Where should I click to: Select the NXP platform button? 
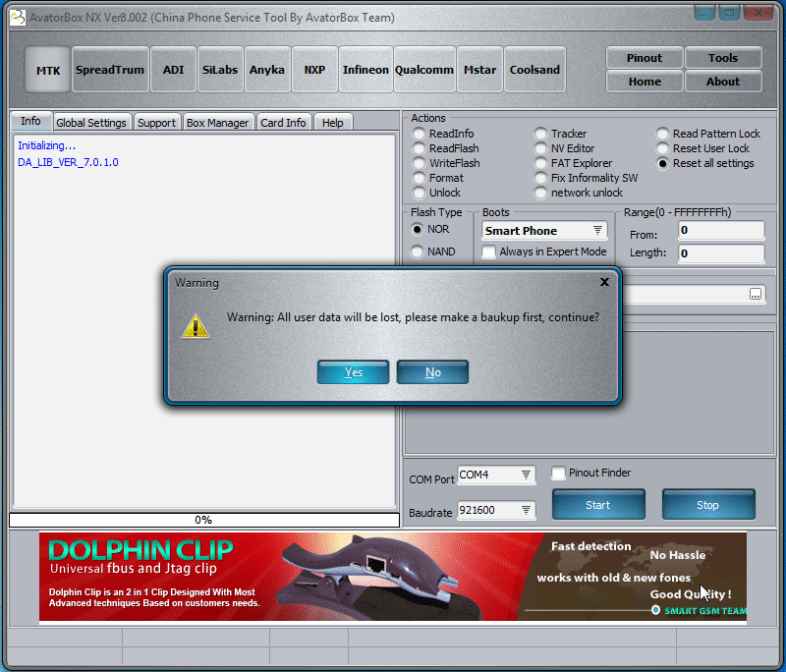click(x=314, y=70)
